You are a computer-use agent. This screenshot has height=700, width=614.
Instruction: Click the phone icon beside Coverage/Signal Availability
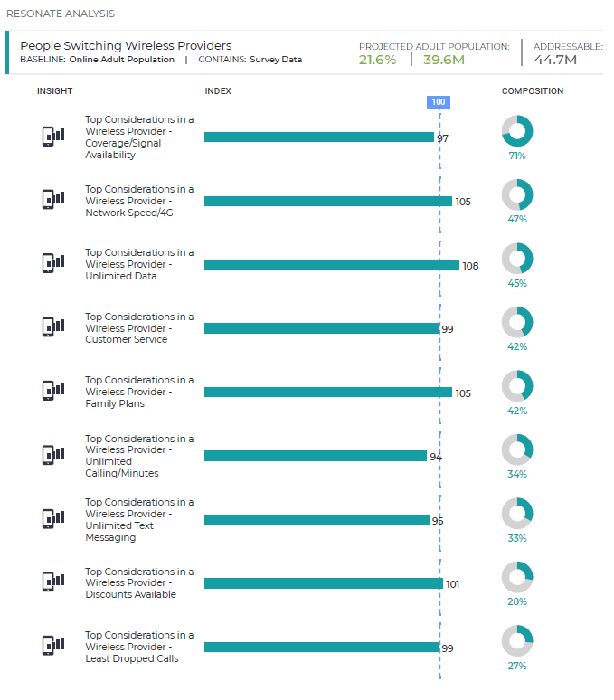[53, 137]
